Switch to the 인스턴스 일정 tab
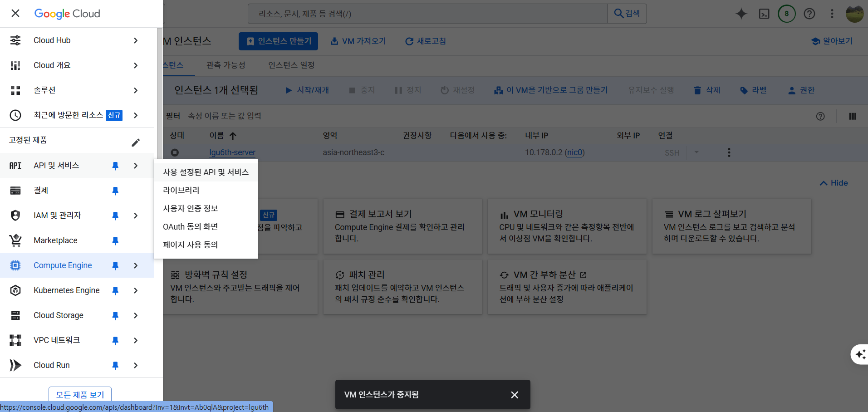Image resolution: width=868 pixels, height=412 pixels. coord(291,65)
